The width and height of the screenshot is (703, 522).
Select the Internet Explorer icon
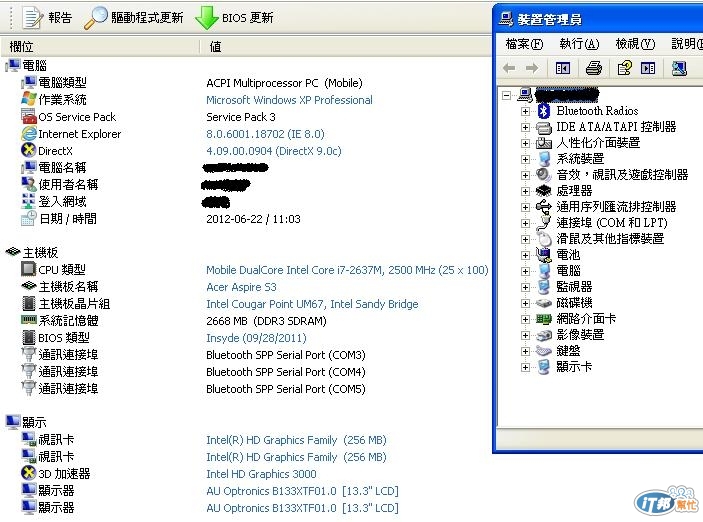[x=29, y=133]
